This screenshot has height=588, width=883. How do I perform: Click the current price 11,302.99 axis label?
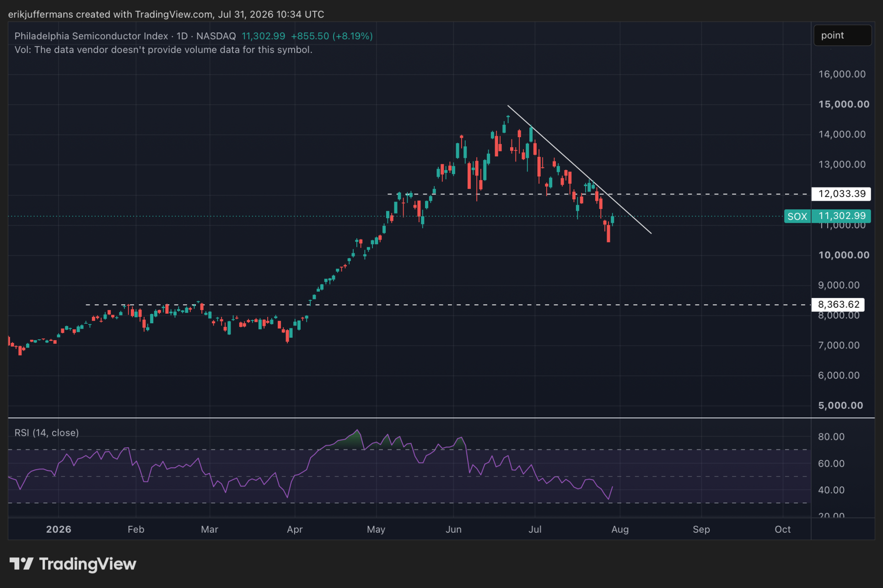[841, 216]
